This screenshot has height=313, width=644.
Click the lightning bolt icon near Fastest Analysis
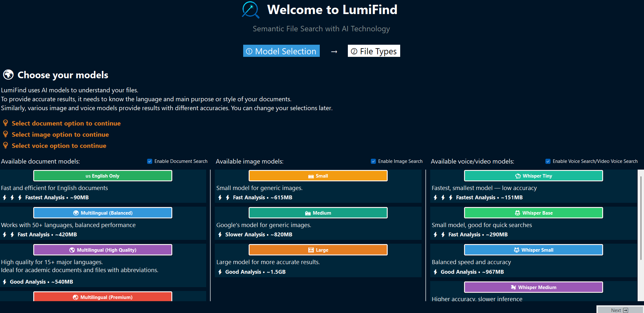pyautogui.click(x=4, y=197)
